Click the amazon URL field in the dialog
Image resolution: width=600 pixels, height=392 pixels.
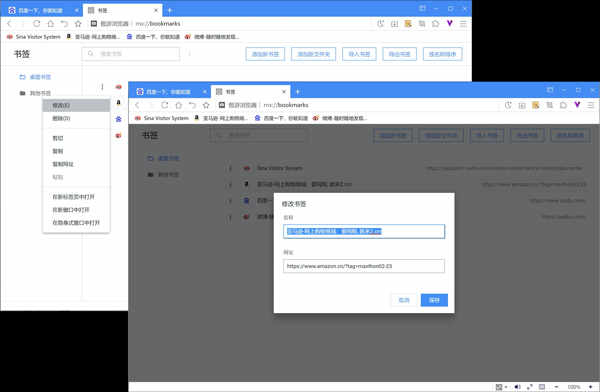(364, 266)
